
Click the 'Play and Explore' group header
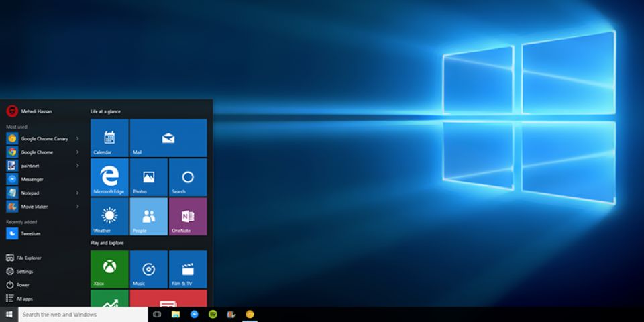pos(107,243)
